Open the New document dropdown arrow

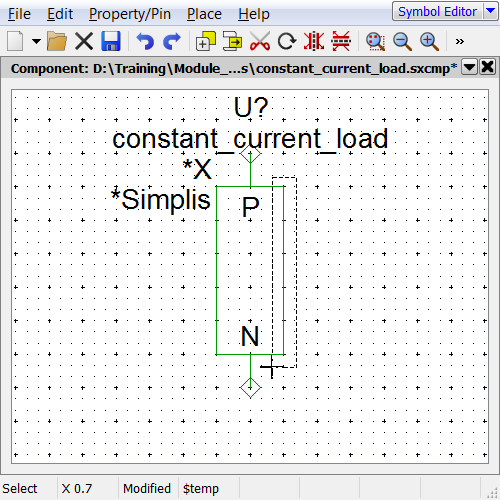pyautogui.click(x=36, y=41)
